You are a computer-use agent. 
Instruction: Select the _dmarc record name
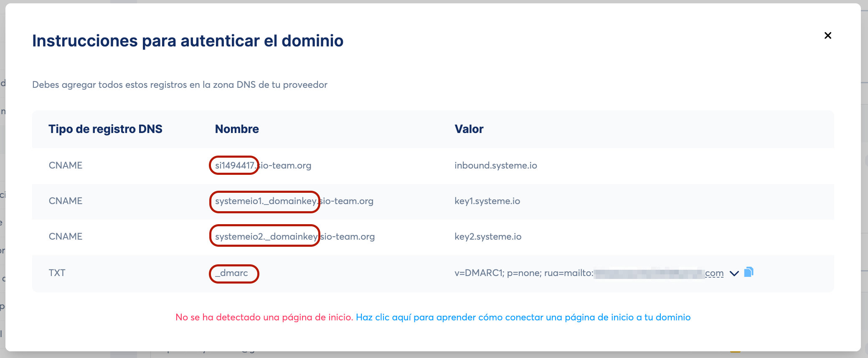(x=231, y=273)
